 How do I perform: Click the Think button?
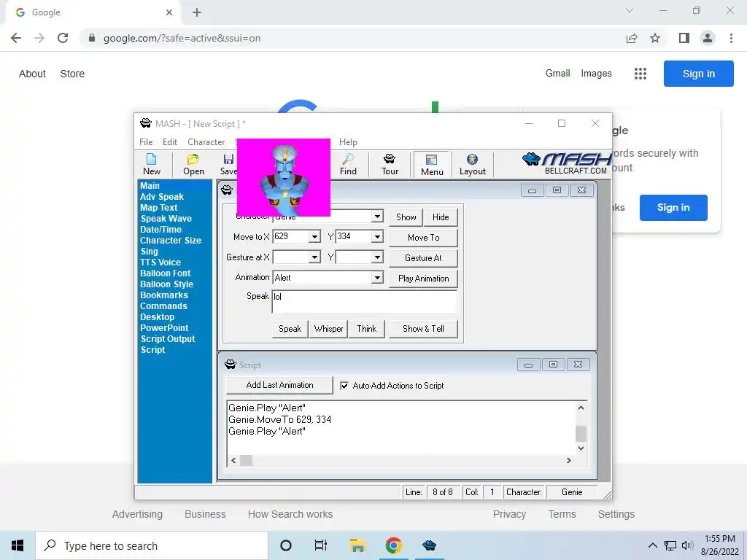pos(367,329)
